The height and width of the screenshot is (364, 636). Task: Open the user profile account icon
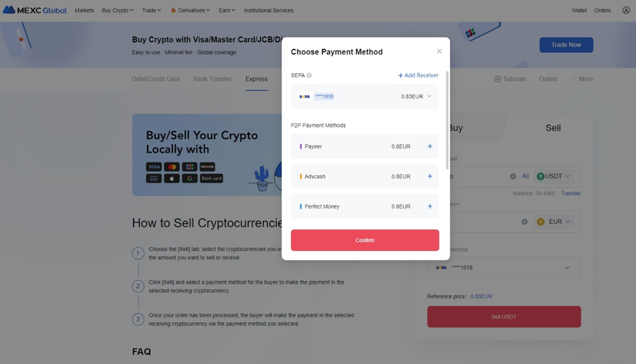click(x=626, y=11)
